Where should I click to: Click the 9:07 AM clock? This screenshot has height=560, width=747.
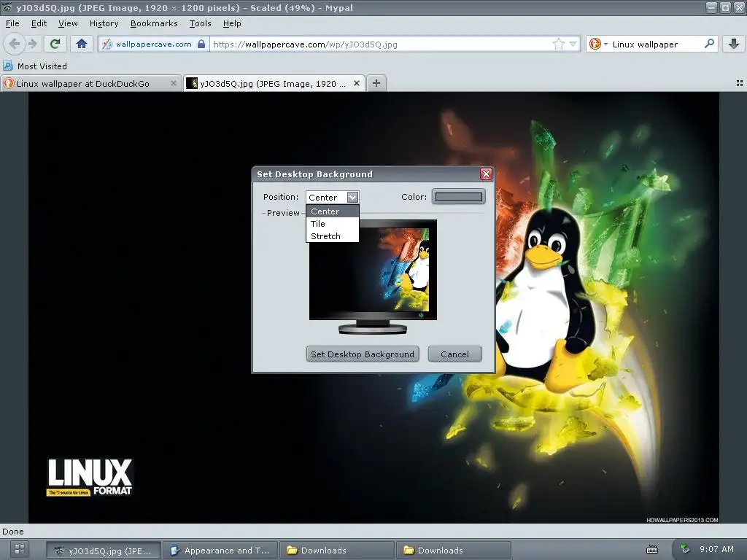[716, 549]
